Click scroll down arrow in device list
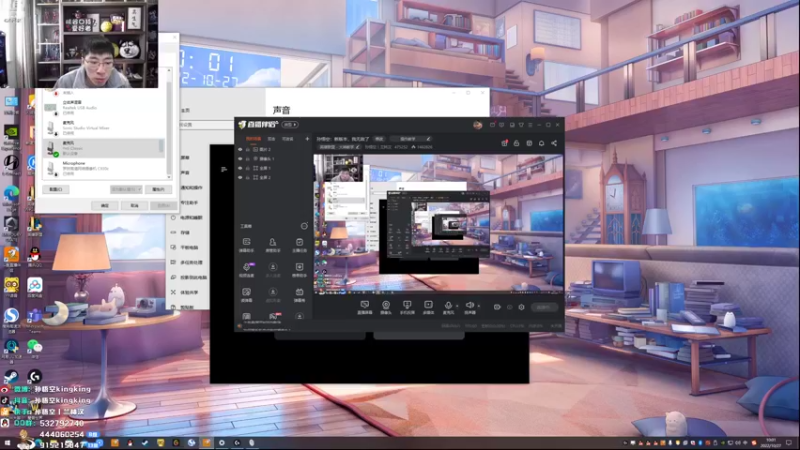 [169, 177]
